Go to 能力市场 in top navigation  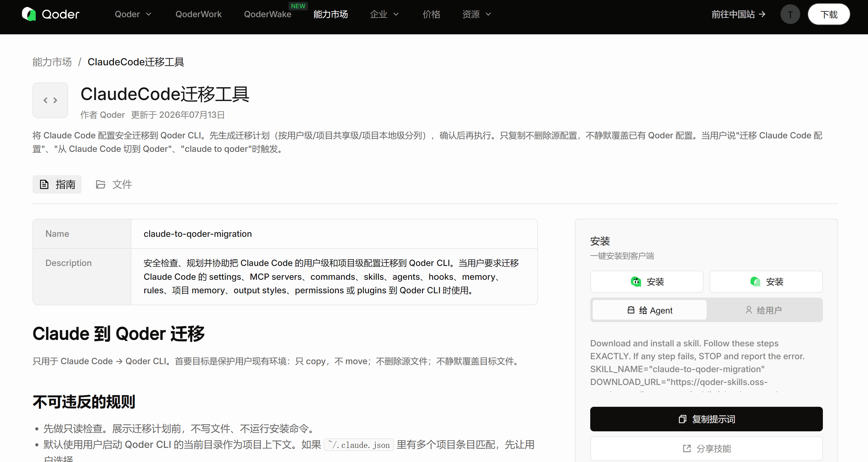pos(331,14)
